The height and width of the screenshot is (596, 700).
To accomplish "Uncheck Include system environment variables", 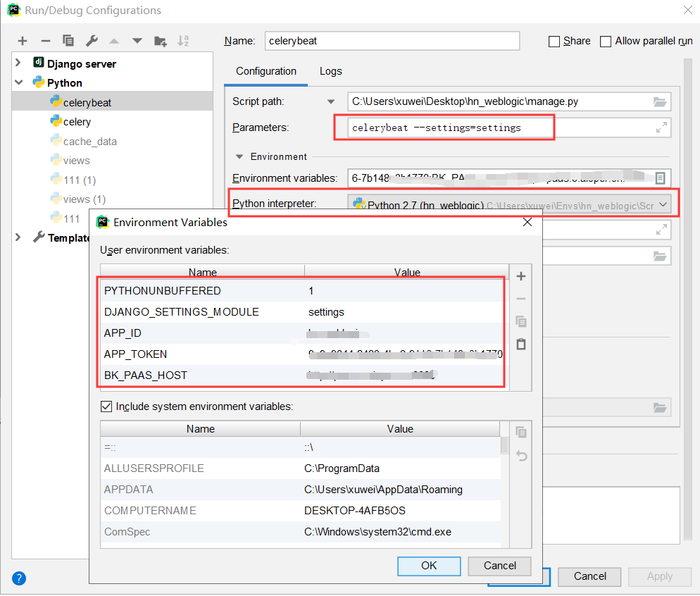I will pyautogui.click(x=106, y=406).
